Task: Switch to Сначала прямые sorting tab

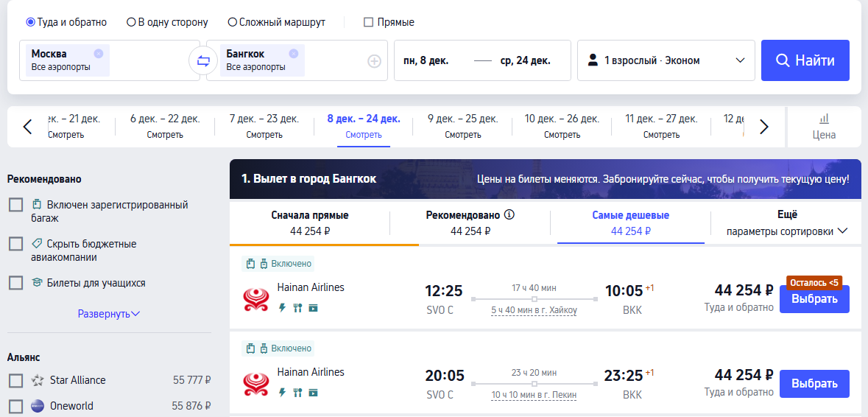Action: [x=310, y=223]
